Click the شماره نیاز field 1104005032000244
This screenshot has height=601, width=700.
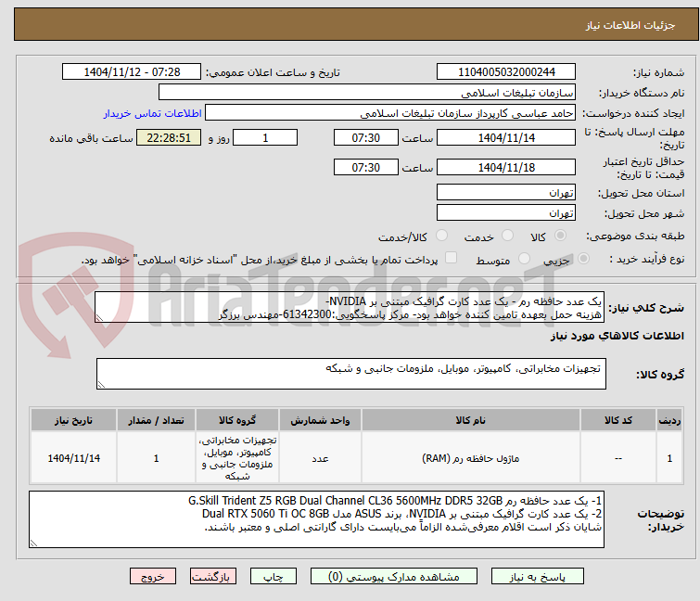pyautogui.click(x=506, y=71)
